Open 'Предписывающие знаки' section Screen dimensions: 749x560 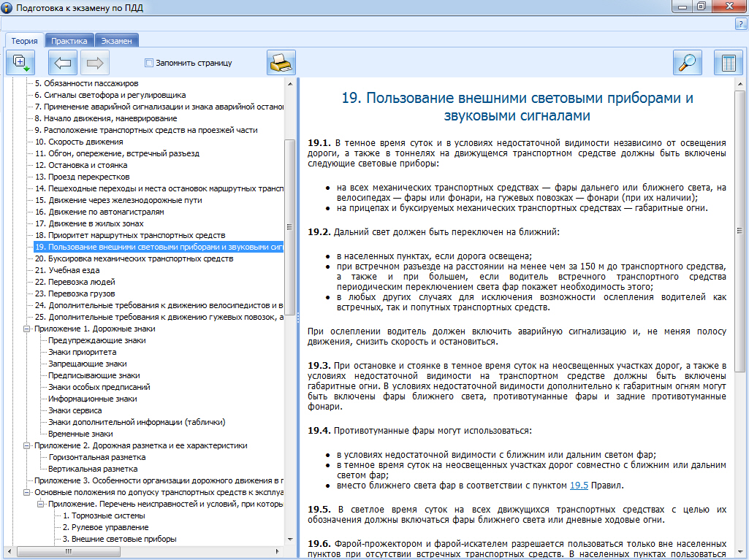pos(94,375)
